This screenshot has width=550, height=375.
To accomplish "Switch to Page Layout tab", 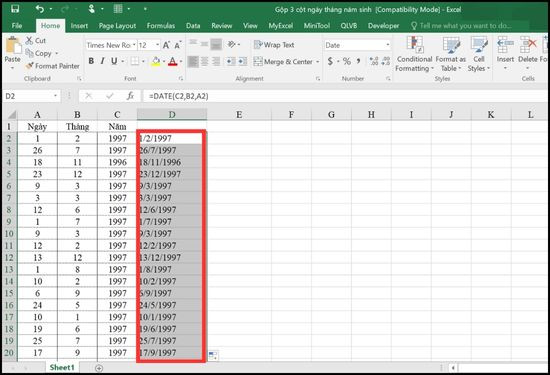I will pyautogui.click(x=117, y=26).
